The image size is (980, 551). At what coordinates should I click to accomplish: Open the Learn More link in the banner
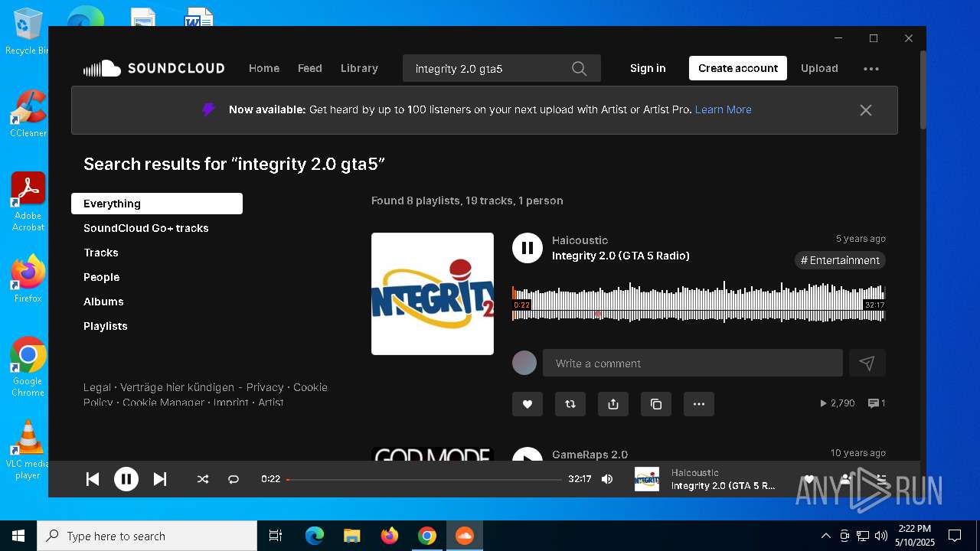point(723,109)
